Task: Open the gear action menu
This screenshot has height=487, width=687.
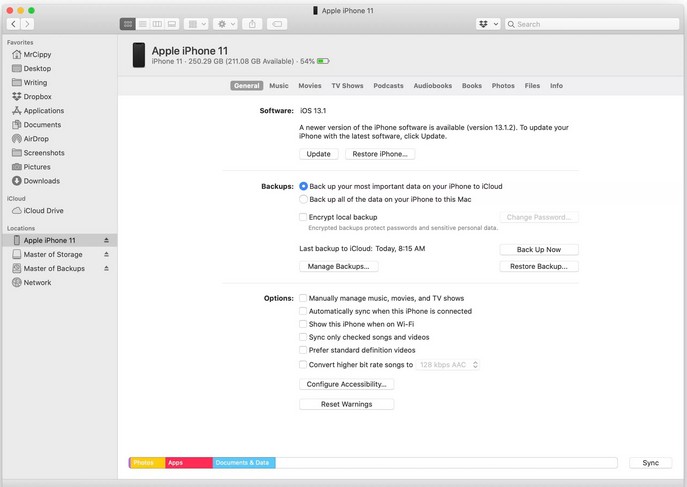Action: [226, 24]
